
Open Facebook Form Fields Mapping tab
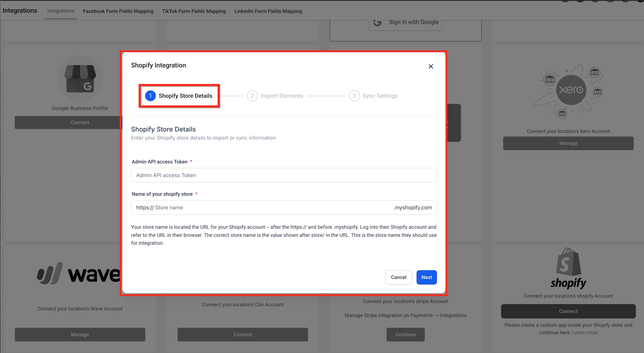coord(118,11)
